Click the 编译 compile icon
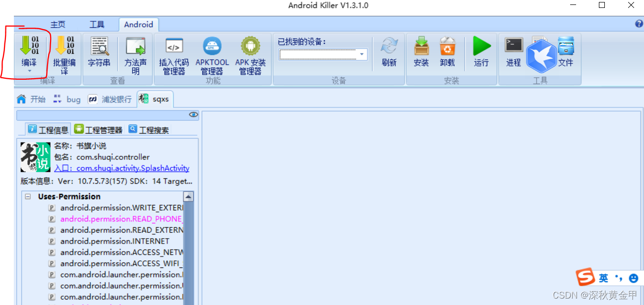Viewport: 644px width, 305px height. (x=29, y=45)
